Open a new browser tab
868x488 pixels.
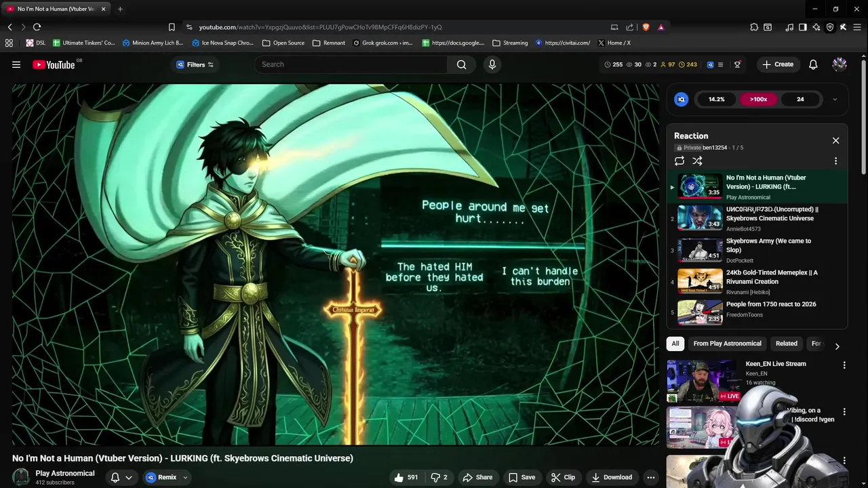pos(120,9)
